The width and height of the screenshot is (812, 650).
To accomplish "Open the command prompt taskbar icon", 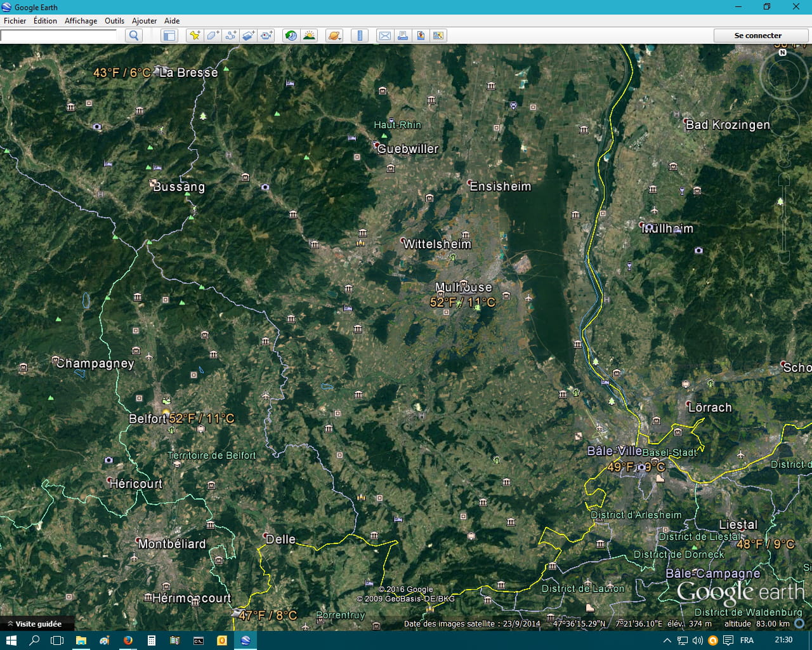I will pos(198,640).
